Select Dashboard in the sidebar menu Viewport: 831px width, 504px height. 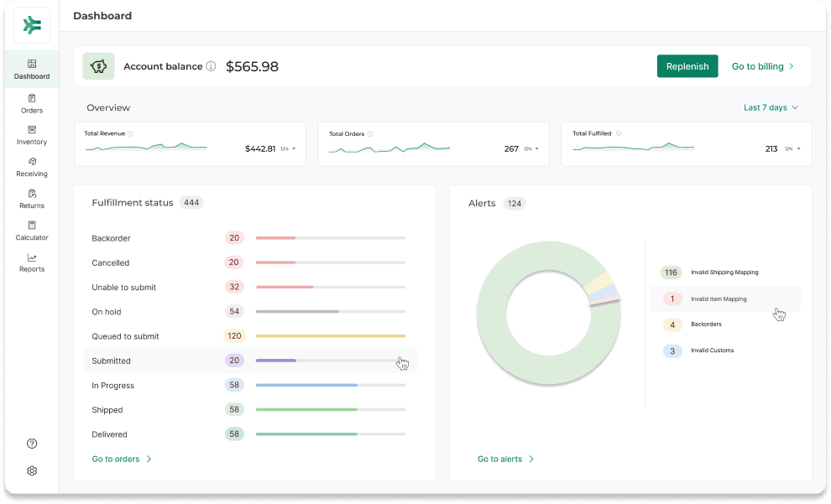(32, 69)
